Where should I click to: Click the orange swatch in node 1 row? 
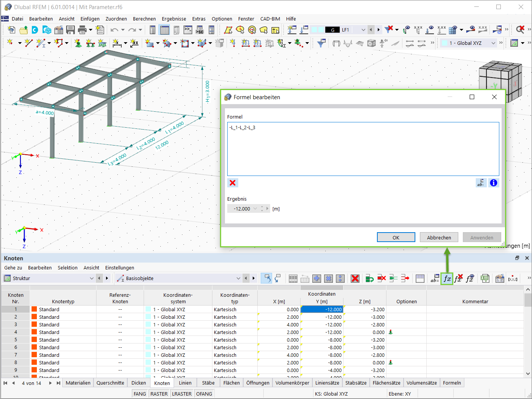[x=34, y=309]
